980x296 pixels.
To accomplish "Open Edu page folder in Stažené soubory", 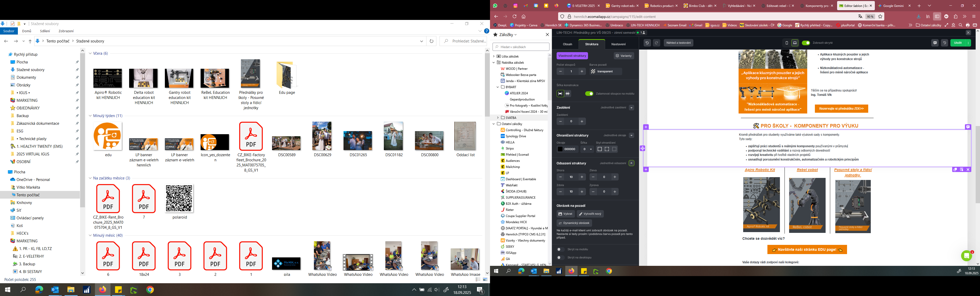I will 287,76.
